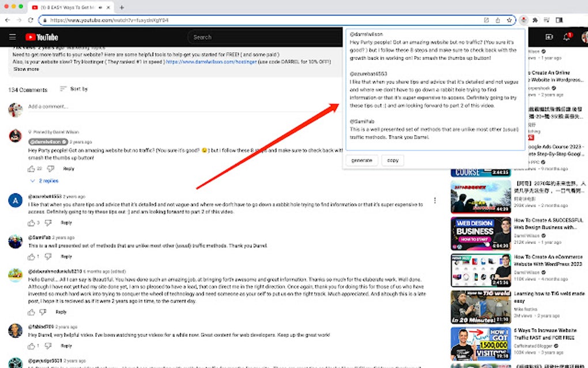Screen dimensions: 588x368
Task: Open the TIG weld video thumbnail
Action: [481, 307]
